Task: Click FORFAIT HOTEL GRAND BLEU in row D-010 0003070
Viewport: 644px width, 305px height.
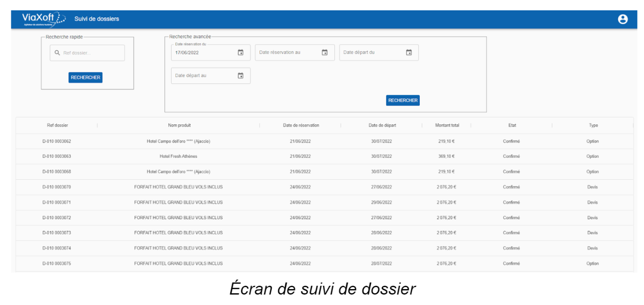Action: coord(178,187)
